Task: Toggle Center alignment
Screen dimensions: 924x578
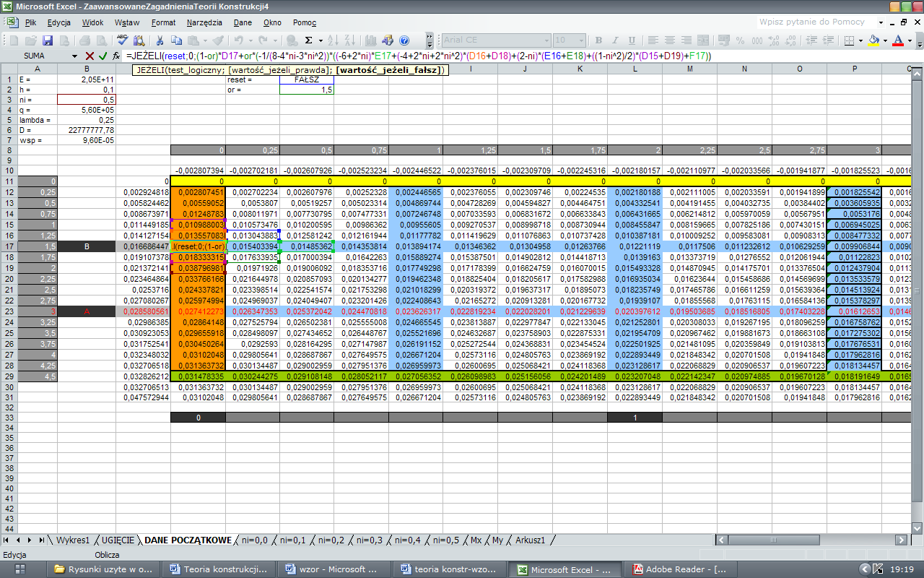Action: (x=670, y=40)
